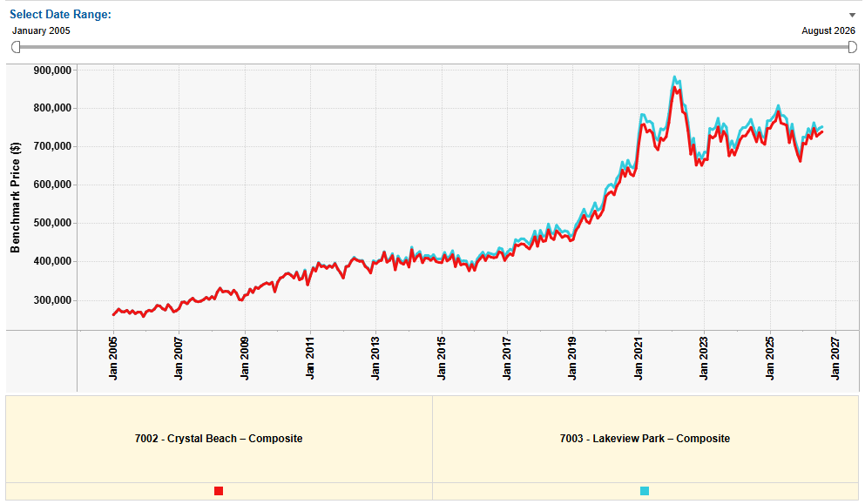This screenshot has height=504, width=865.
Task: Click the right date range slider handle
Action: [852, 47]
